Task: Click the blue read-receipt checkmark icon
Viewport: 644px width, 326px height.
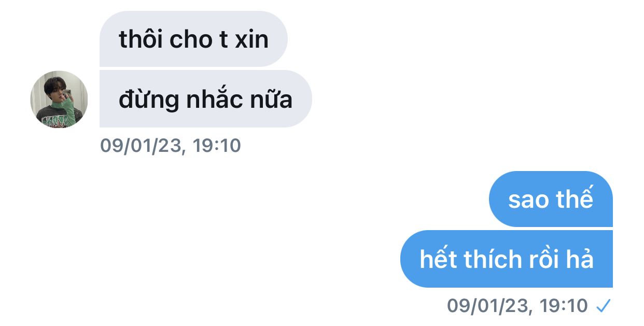Action: (603, 306)
